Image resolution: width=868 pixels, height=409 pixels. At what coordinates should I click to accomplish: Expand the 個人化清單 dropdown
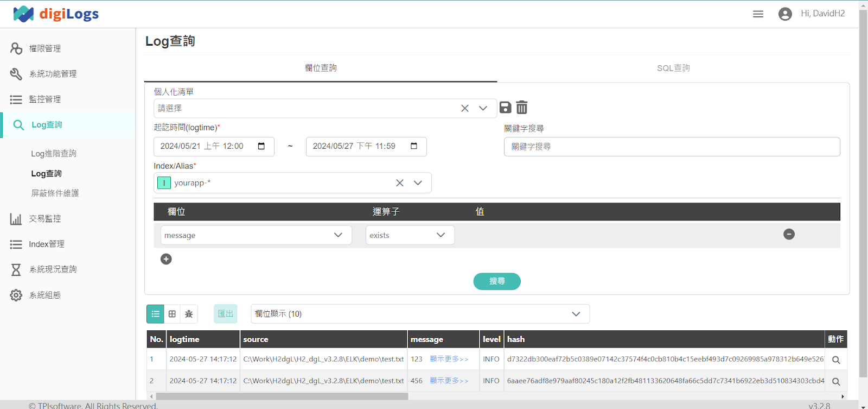click(x=483, y=108)
